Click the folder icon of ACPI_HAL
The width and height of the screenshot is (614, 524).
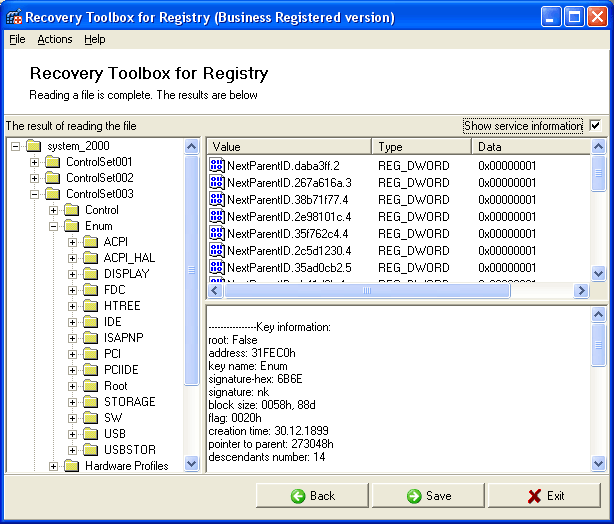pos(90,258)
